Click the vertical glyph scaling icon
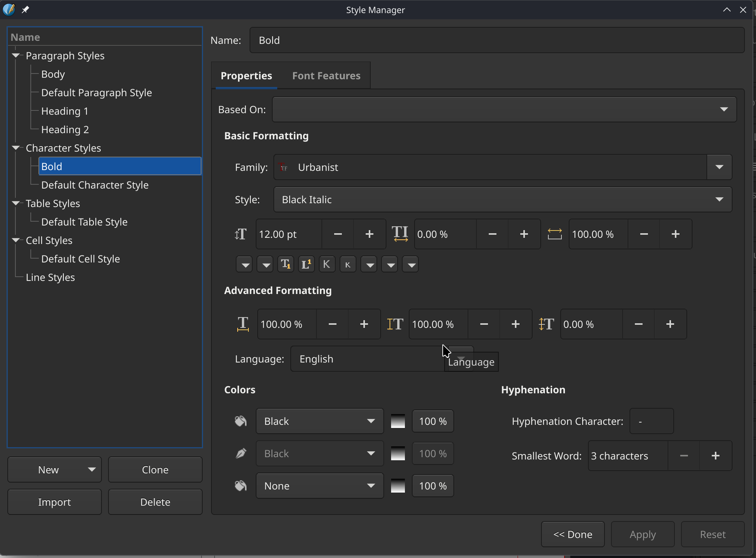 [395, 324]
